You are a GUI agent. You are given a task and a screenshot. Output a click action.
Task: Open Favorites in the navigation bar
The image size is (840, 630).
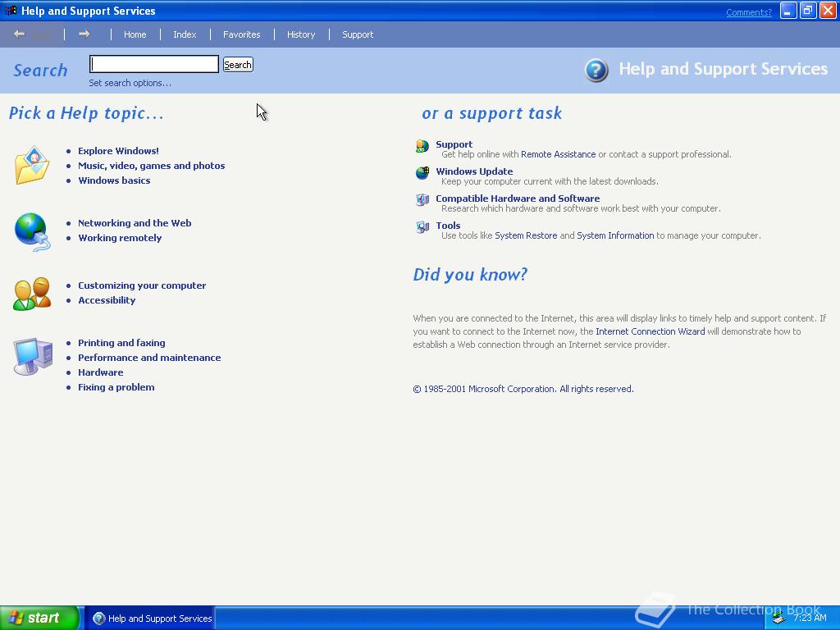(242, 34)
